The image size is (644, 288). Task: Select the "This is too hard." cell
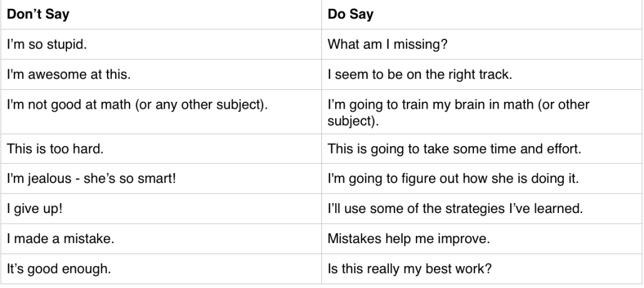pyautogui.click(x=161, y=149)
